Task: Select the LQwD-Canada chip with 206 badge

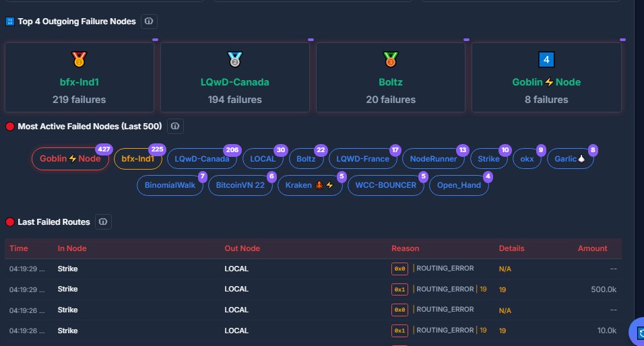Action: [201, 159]
